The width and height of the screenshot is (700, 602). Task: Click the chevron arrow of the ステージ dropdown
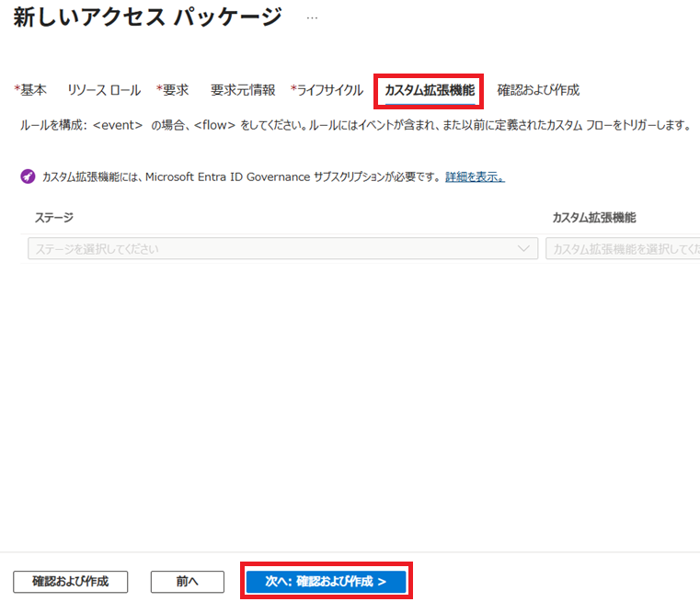coord(525,249)
